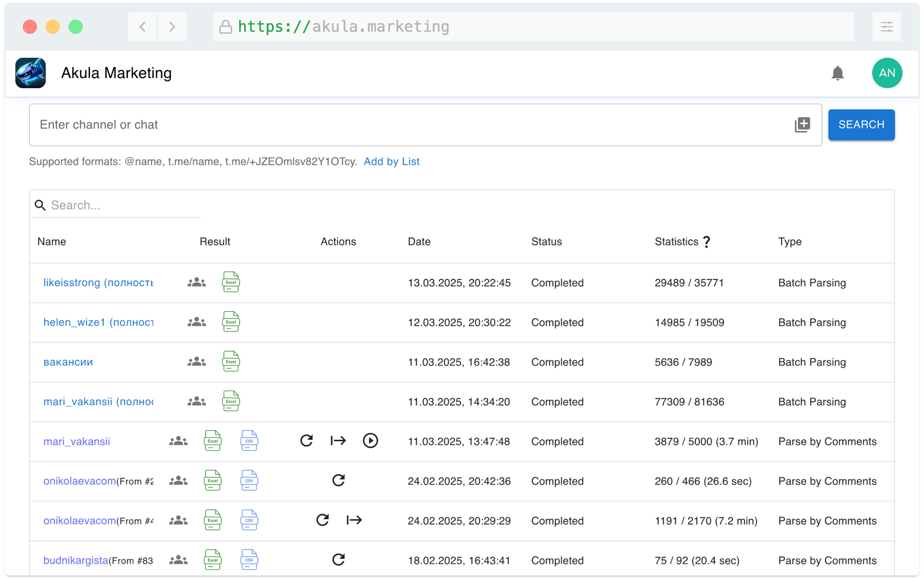Click play button for mari_vakansii row
924x578 pixels.
371,441
